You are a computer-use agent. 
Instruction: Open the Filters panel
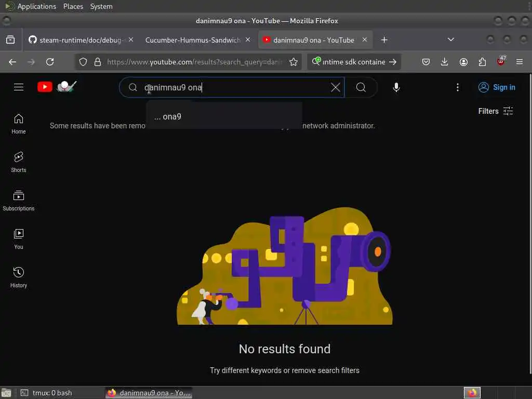tap(496, 111)
